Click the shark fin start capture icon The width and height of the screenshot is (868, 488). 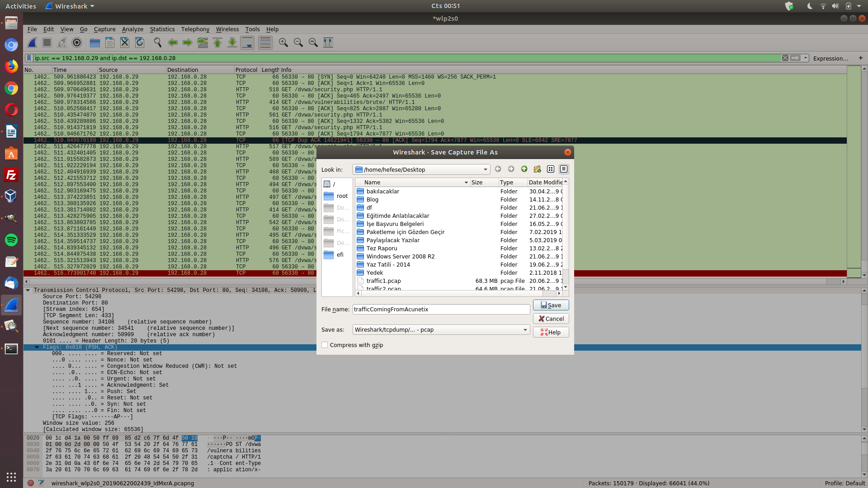[32, 42]
